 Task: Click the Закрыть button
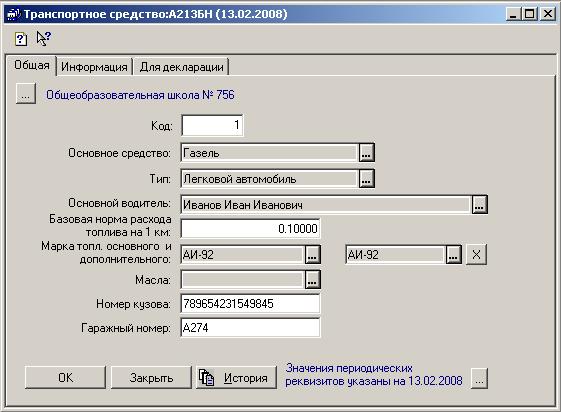(151, 377)
